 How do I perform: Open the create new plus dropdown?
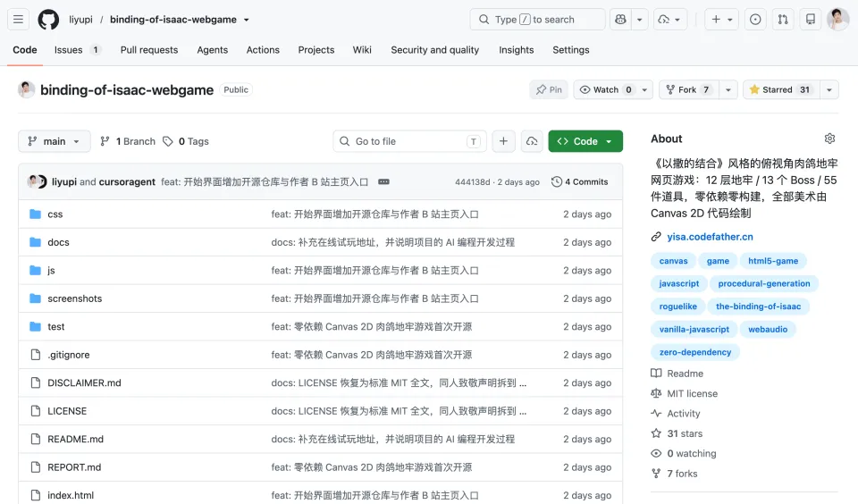pyautogui.click(x=721, y=20)
